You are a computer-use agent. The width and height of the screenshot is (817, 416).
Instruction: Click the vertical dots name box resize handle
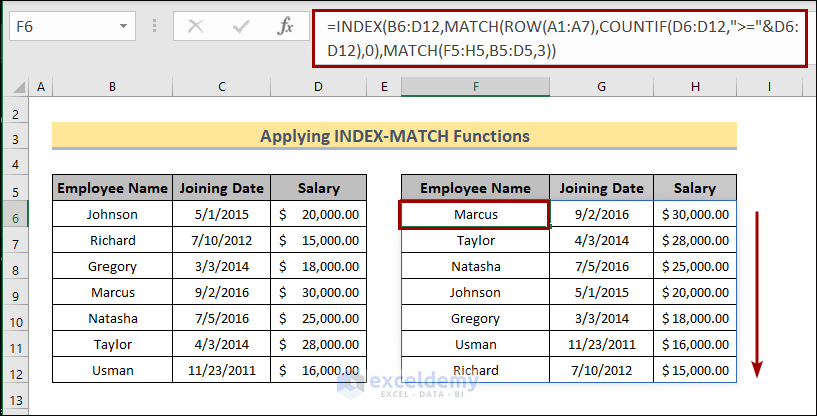coord(154,27)
